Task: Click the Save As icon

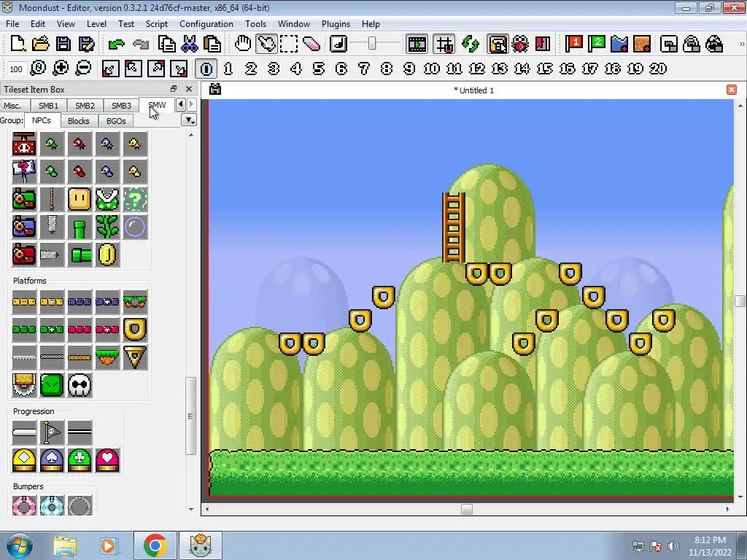Action: [x=86, y=44]
